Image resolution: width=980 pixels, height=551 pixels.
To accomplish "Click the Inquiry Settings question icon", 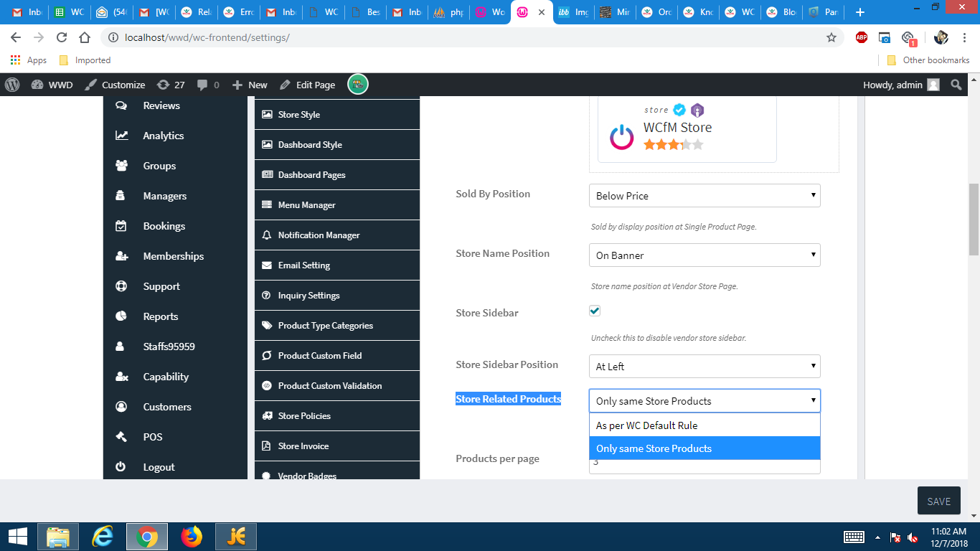I will (x=267, y=296).
